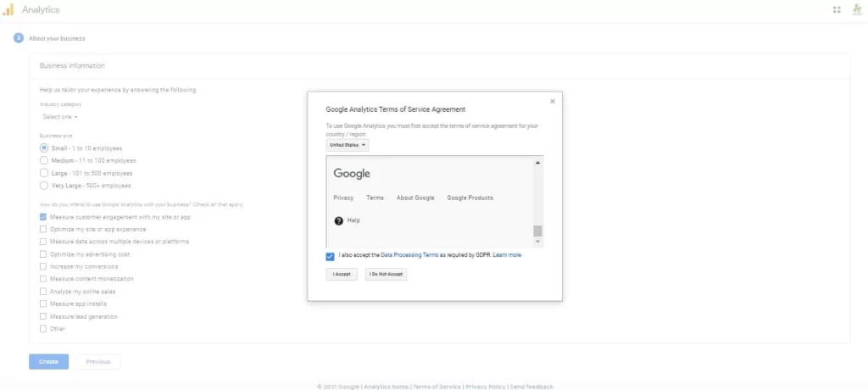Click the Previous button
868x390 pixels.
coord(98,361)
